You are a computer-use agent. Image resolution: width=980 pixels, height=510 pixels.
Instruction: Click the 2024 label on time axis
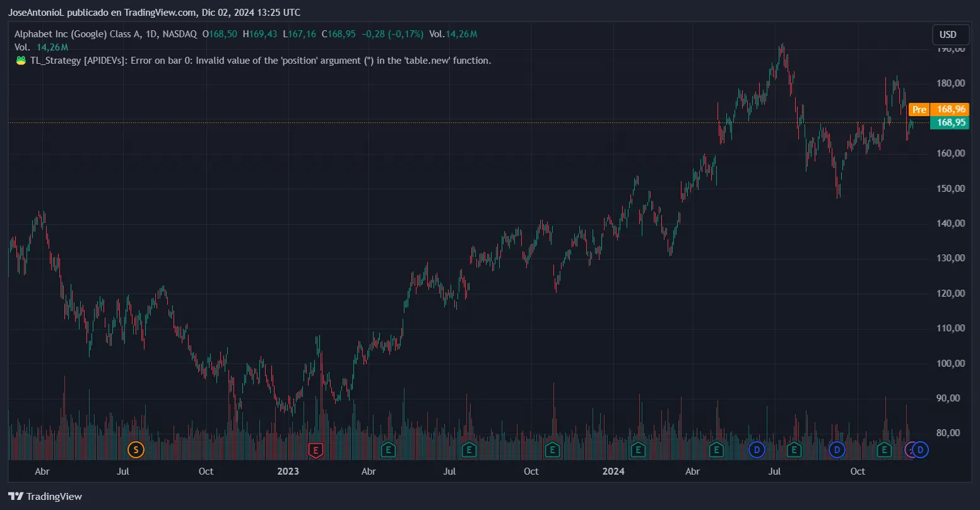click(613, 471)
